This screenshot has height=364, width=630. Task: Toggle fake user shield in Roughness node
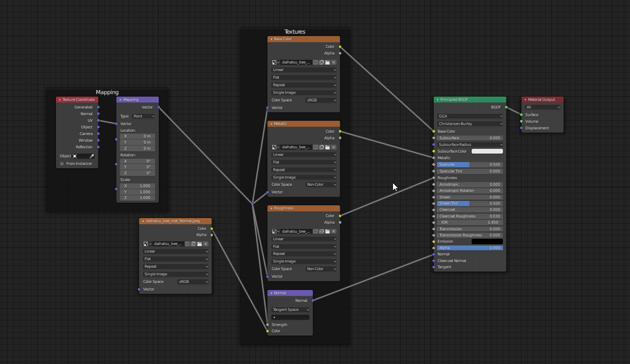(315, 231)
